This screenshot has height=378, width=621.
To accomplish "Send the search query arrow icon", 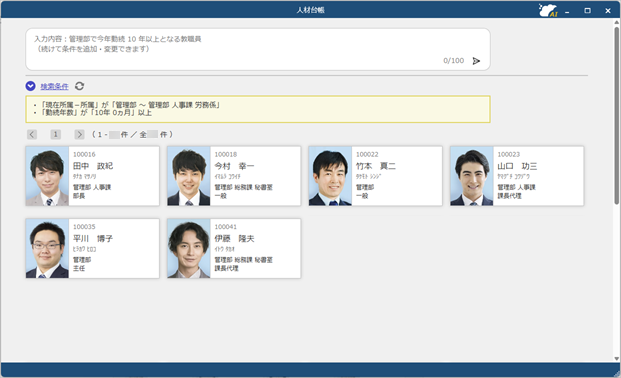I will [476, 61].
